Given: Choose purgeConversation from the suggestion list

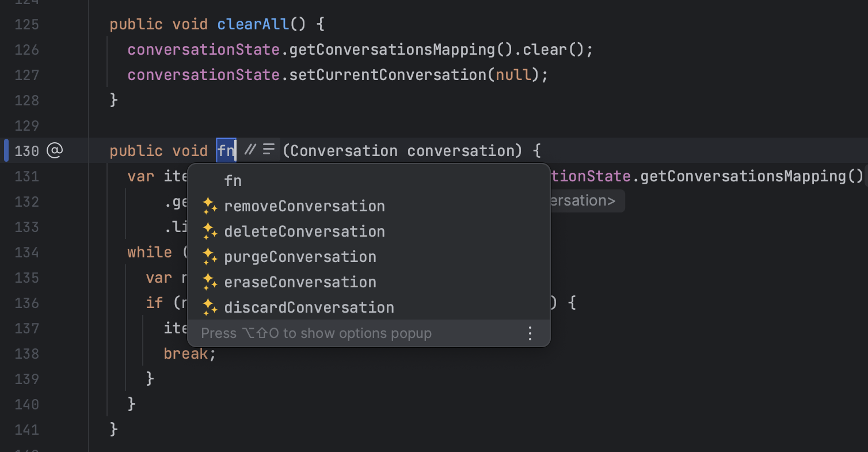Looking at the screenshot, I should tap(369, 257).
